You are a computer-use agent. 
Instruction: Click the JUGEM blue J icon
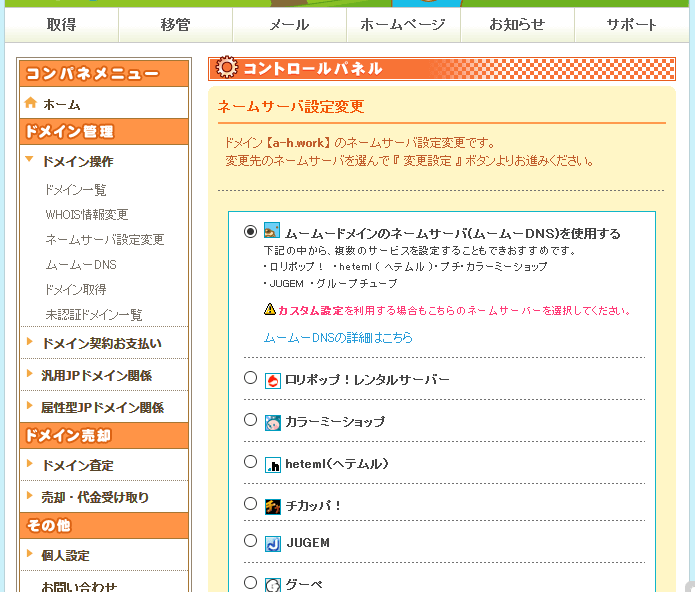pos(273,544)
